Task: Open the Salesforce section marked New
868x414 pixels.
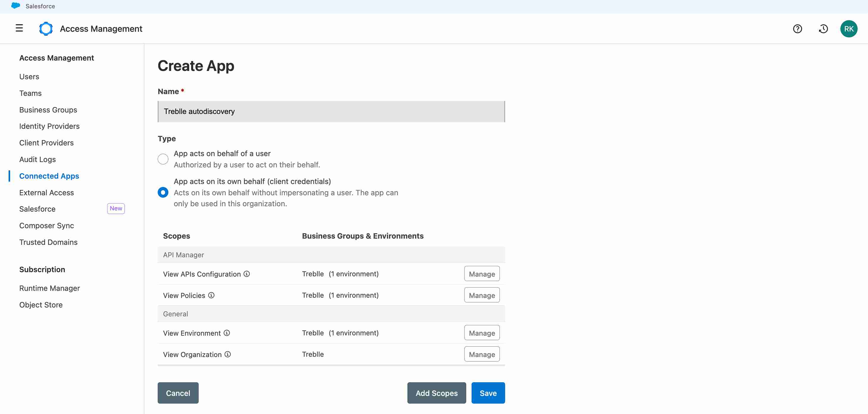Action: click(37, 209)
